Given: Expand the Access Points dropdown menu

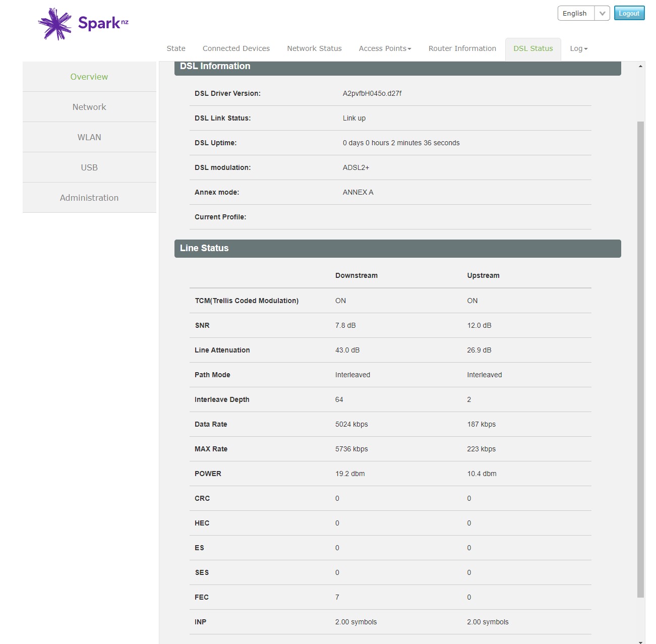Looking at the screenshot, I should pos(385,49).
